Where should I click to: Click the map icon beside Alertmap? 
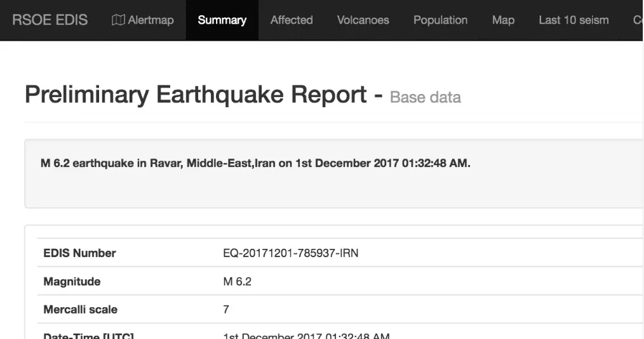click(x=118, y=20)
